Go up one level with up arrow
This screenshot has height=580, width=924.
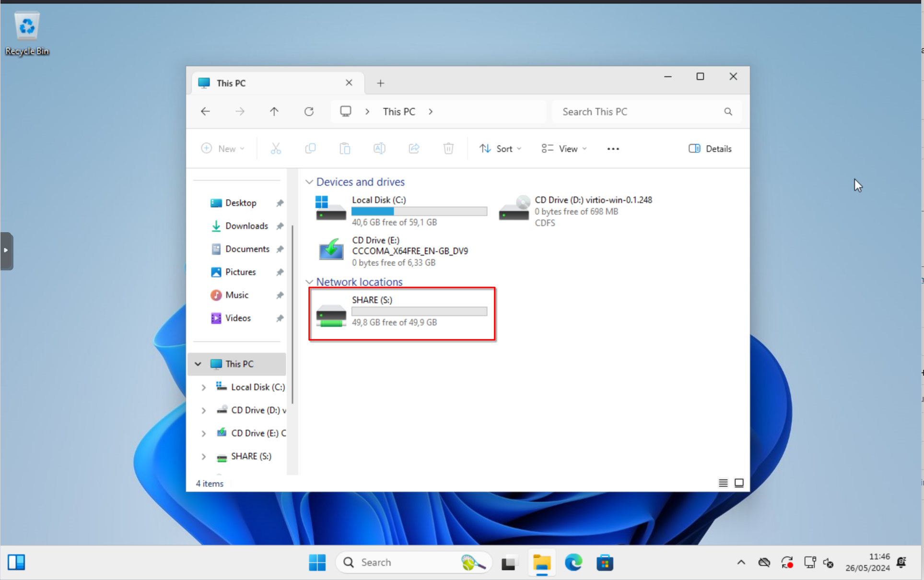pos(274,112)
